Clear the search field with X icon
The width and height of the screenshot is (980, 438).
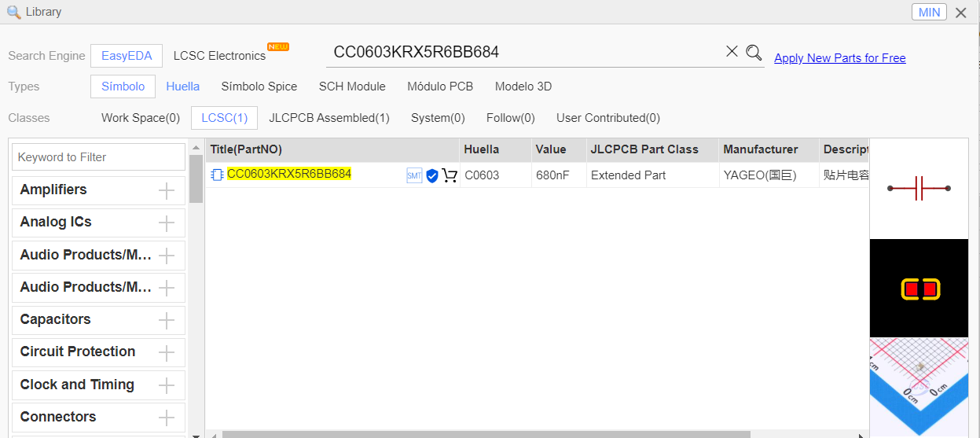[x=732, y=52]
